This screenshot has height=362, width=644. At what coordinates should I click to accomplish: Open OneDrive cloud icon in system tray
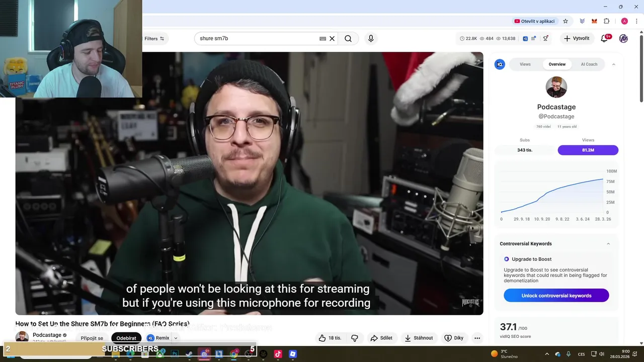coord(557,354)
